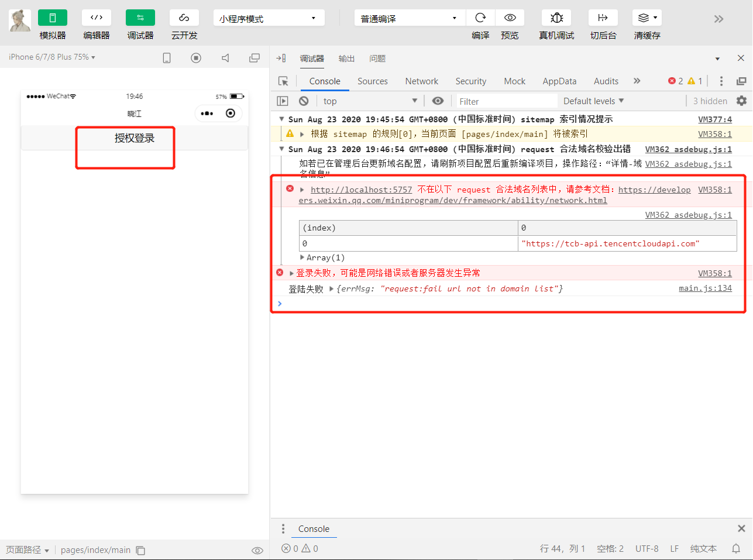Mute simulator sound speaker icon
This screenshot has height=560, width=753.
click(225, 58)
